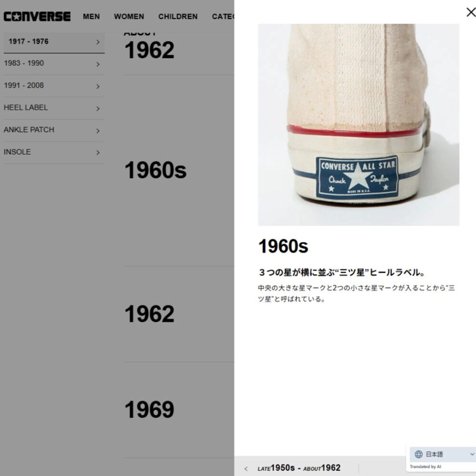Expand the 1991 - 2008 section chevron

click(x=98, y=86)
